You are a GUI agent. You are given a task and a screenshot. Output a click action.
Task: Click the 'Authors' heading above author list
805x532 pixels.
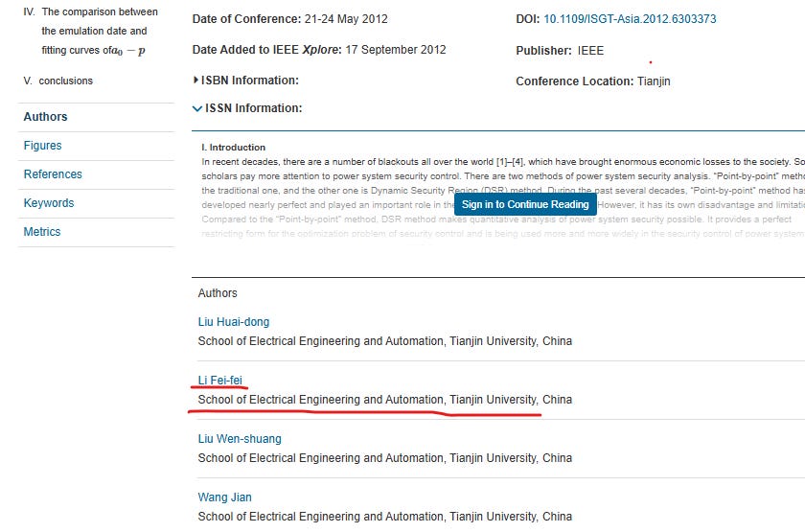coord(218,293)
